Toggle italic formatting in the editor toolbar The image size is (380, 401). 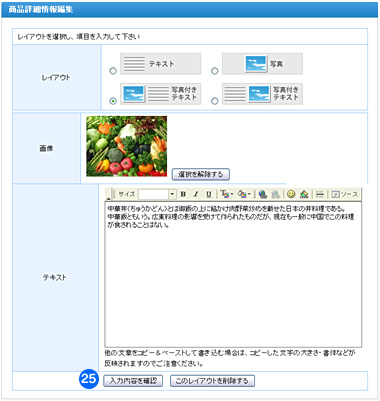(196, 194)
